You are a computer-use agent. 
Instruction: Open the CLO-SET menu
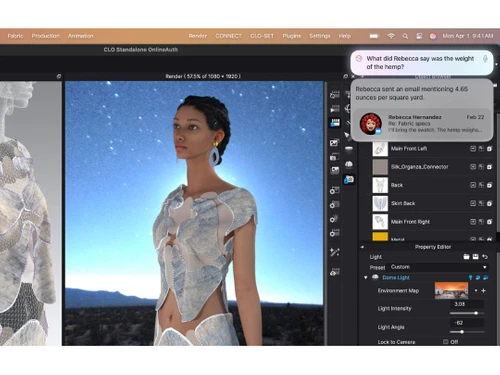(x=262, y=36)
